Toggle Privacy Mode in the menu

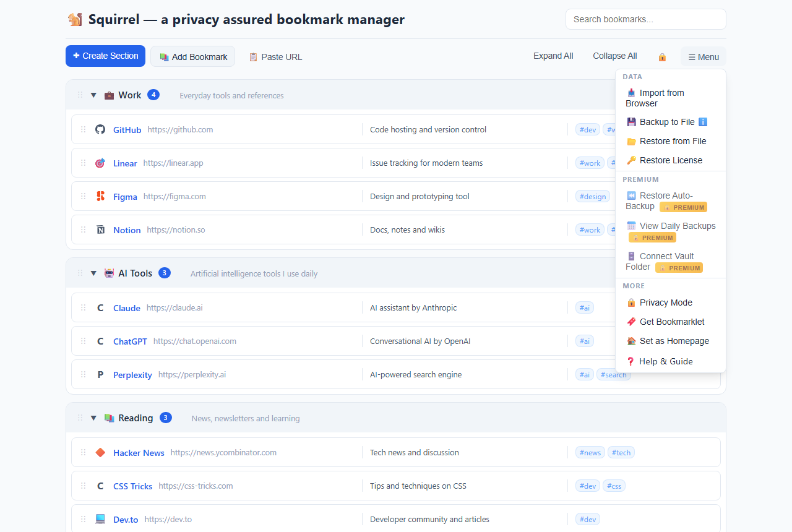[671, 302]
